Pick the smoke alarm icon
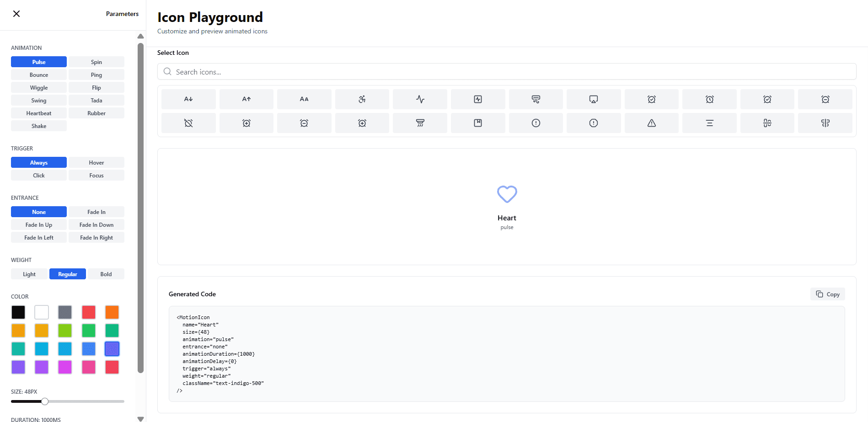This screenshot has width=868, height=422. pyautogui.click(x=420, y=123)
